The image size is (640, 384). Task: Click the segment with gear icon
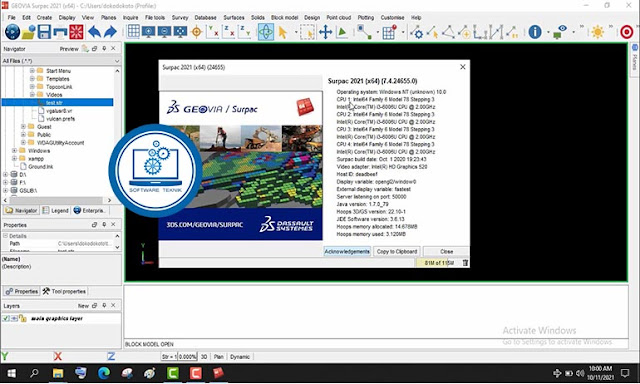tap(417, 32)
